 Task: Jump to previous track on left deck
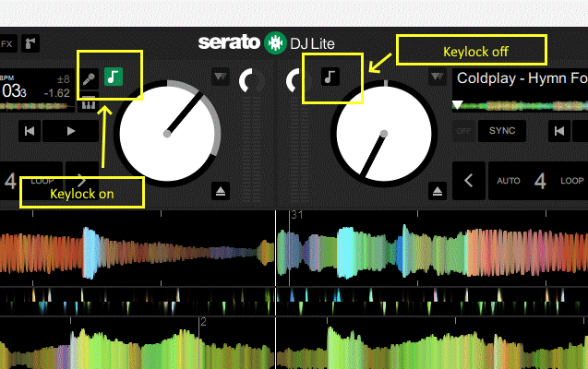pyautogui.click(x=30, y=131)
